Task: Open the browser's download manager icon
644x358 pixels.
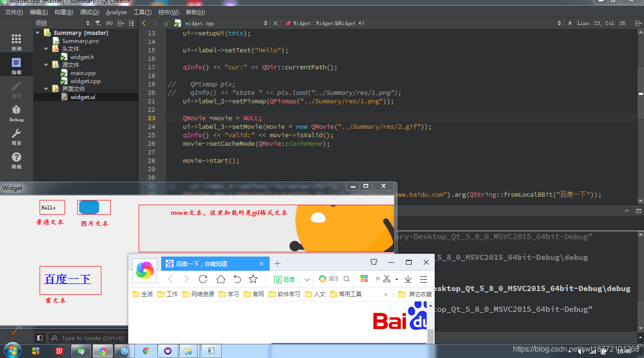Action: point(407,279)
